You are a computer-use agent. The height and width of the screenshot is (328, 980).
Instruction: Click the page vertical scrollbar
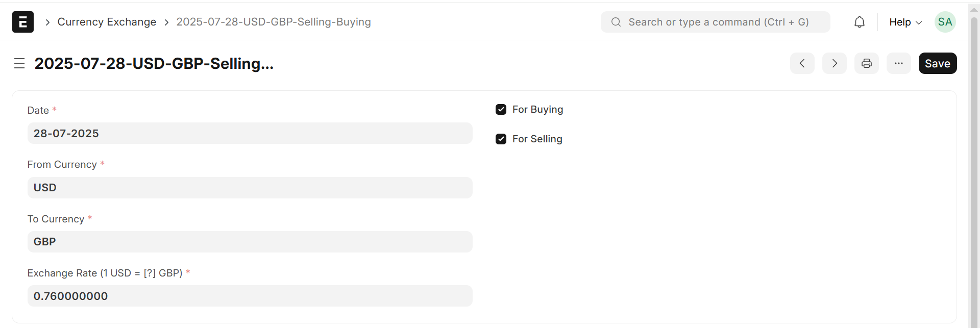point(974,168)
